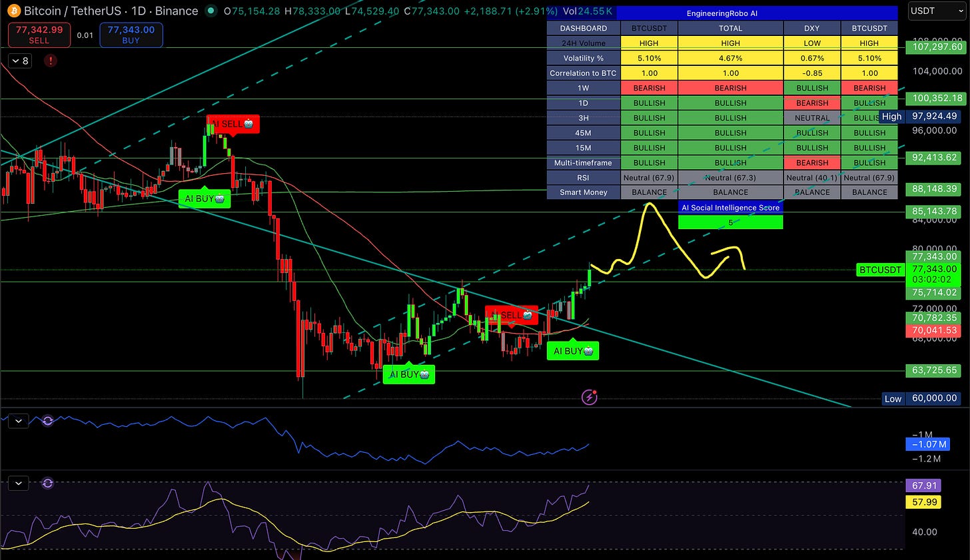Click the purple 67.91 RSI value label
This screenshot has height=560, width=970.
[924, 486]
